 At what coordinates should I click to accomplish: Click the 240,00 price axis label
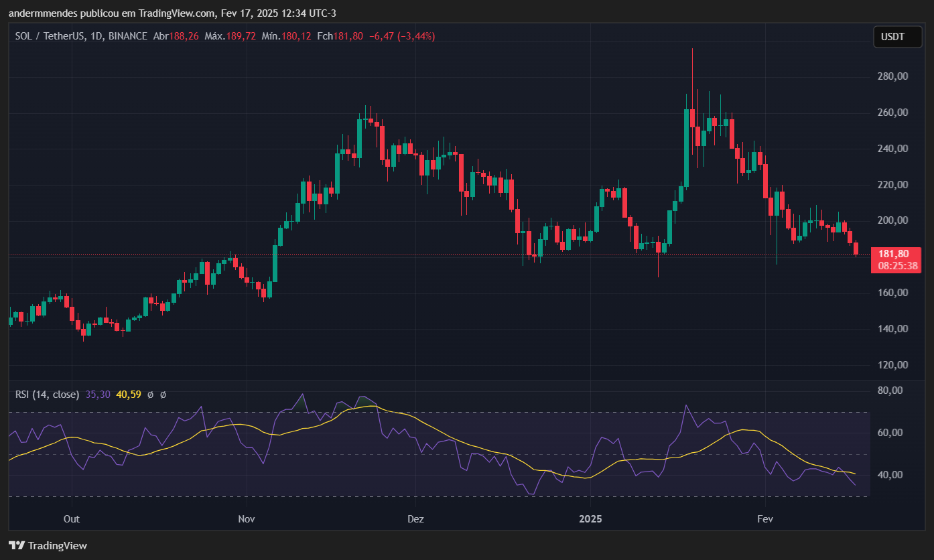click(x=892, y=149)
